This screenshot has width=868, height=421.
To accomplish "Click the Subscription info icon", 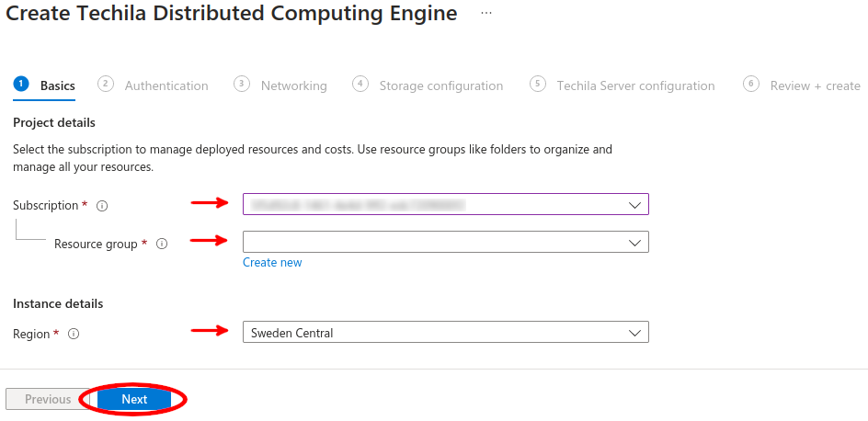I will (x=102, y=206).
